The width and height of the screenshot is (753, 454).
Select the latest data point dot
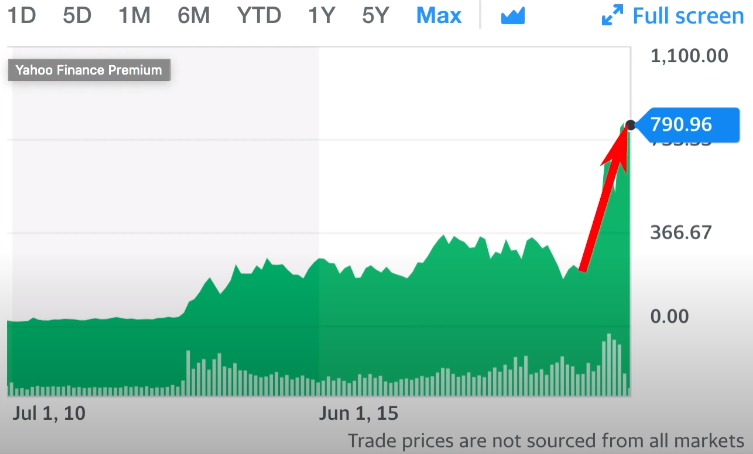(x=630, y=125)
